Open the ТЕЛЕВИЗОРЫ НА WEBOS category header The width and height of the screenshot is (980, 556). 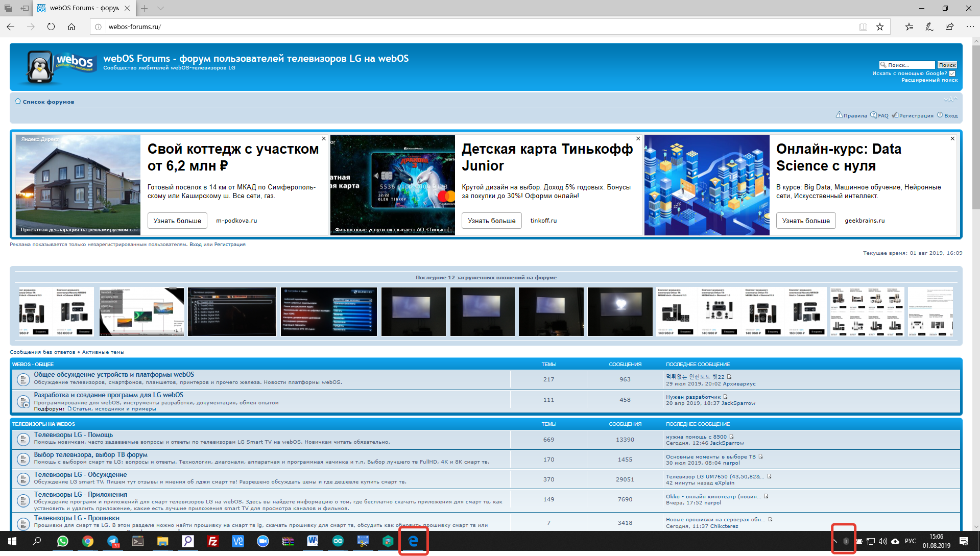43,424
